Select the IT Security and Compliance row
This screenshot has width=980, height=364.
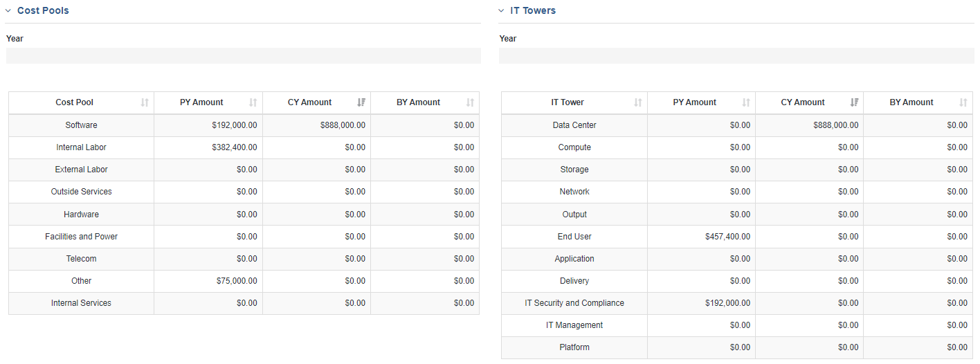point(736,303)
